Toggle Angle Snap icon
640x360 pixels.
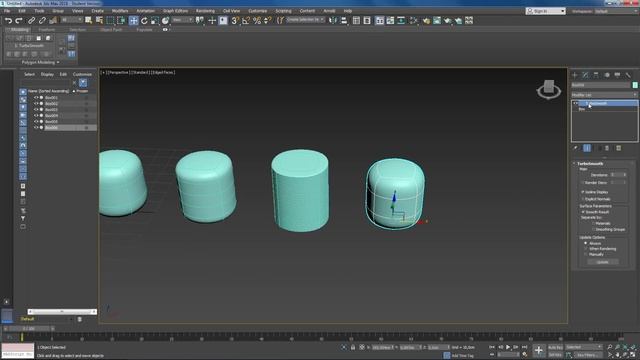click(x=246, y=20)
